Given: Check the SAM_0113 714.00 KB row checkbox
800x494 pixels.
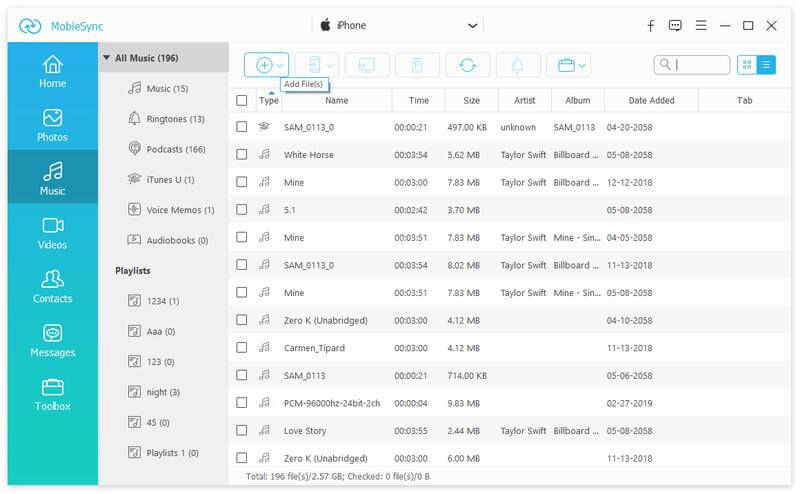Looking at the screenshot, I should (242, 375).
